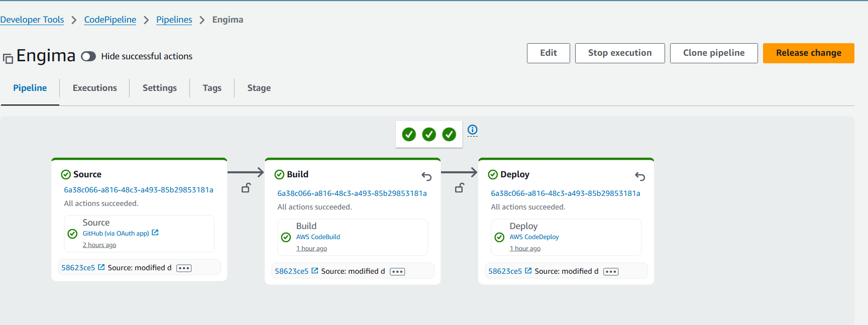
Task: Open Source stage execution ID link
Action: (139, 190)
